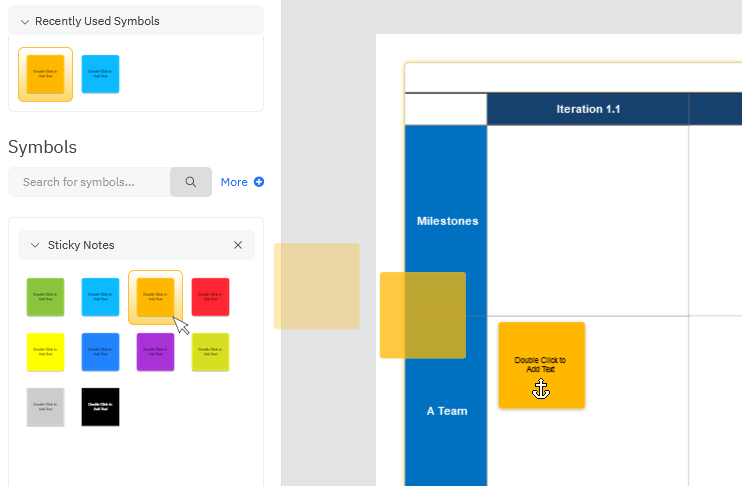Open the More symbols link
The width and height of the screenshot is (742, 486).
click(242, 182)
